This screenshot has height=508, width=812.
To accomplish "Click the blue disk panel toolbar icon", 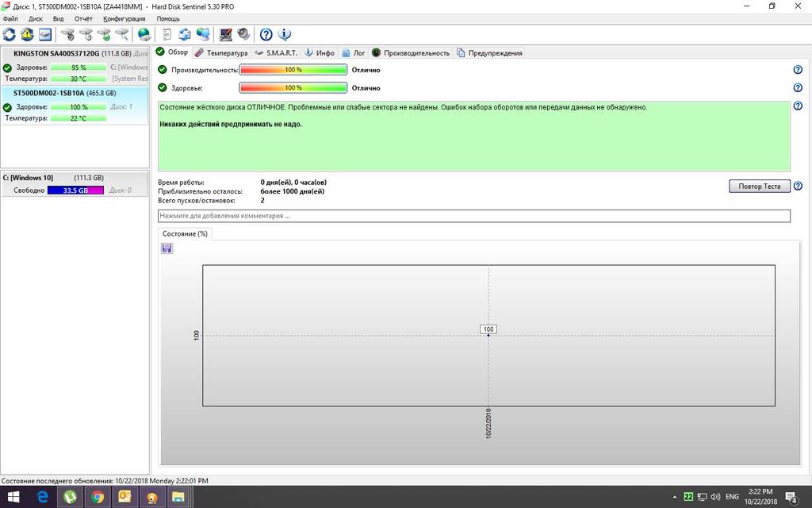I will pos(45,35).
